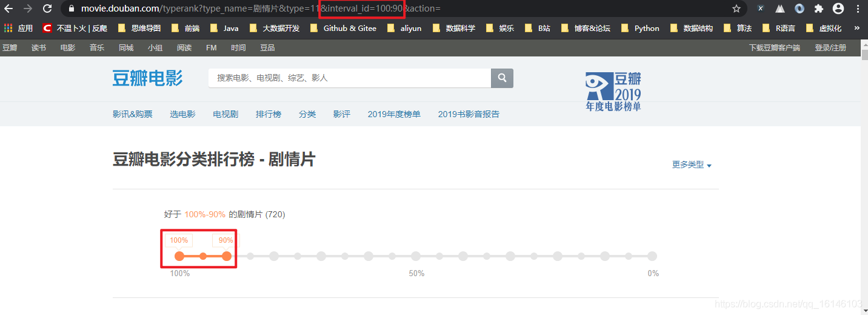This screenshot has height=315, width=868.
Task: Open the Python bookmark folder
Action: click(x=639, y=28)
